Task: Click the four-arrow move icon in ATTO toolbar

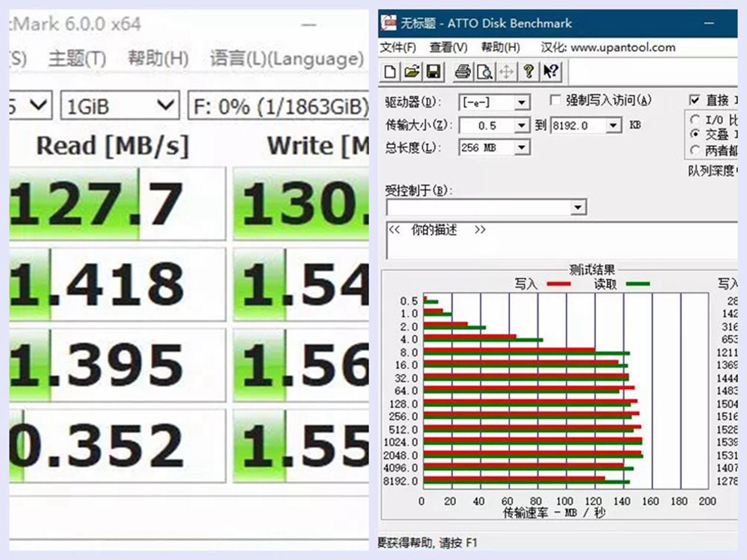Action: tap(506, 72)
